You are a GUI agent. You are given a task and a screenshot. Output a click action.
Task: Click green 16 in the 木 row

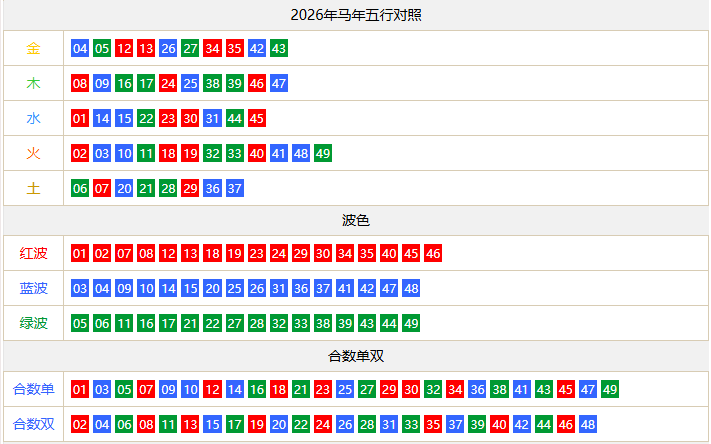[124, 83]
